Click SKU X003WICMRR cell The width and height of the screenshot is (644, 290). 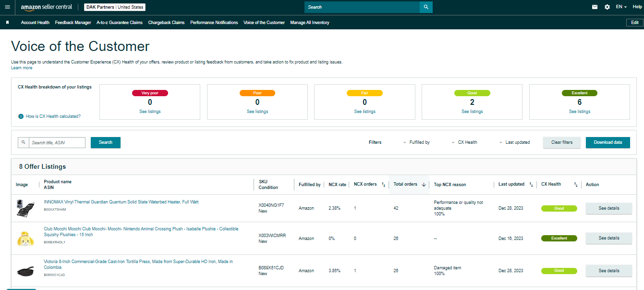coord(272,235)
